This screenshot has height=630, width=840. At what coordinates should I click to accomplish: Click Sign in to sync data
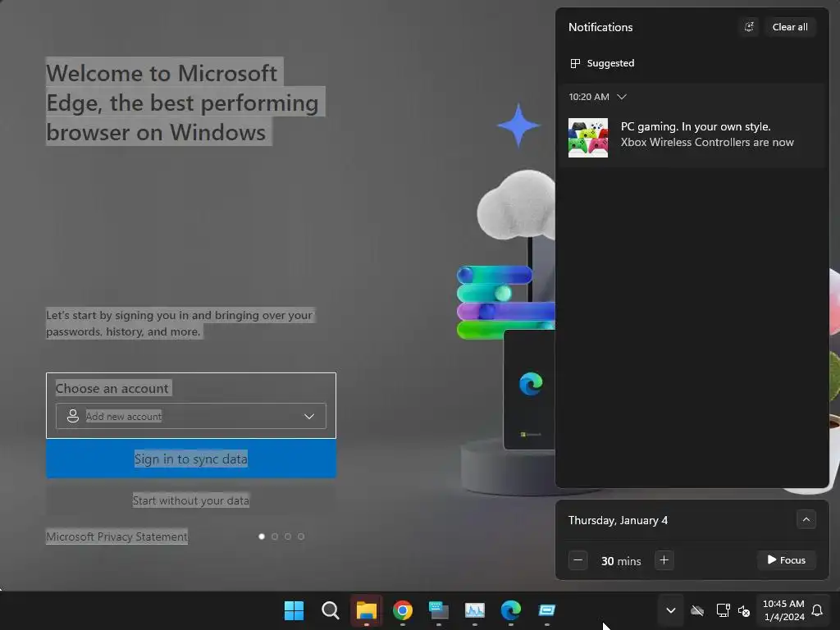point(190,459)
